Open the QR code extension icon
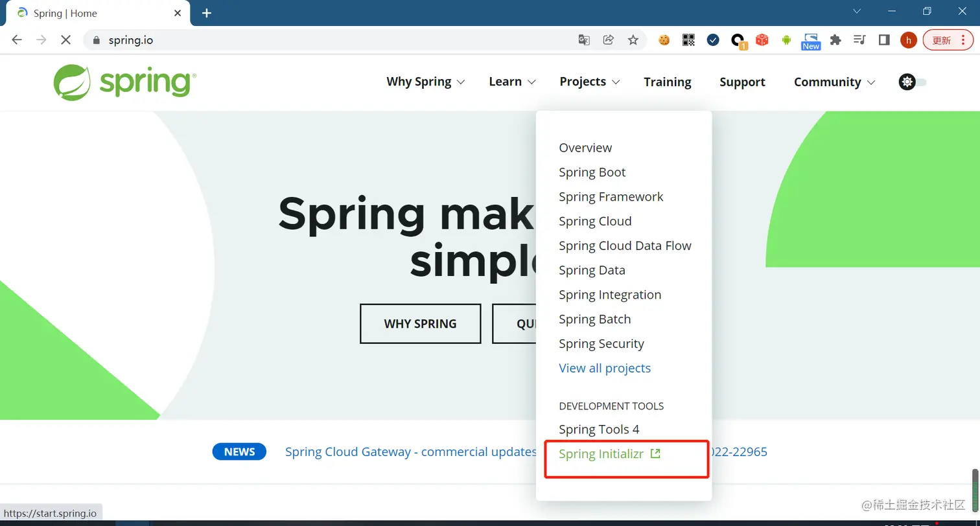 (688, 40)
